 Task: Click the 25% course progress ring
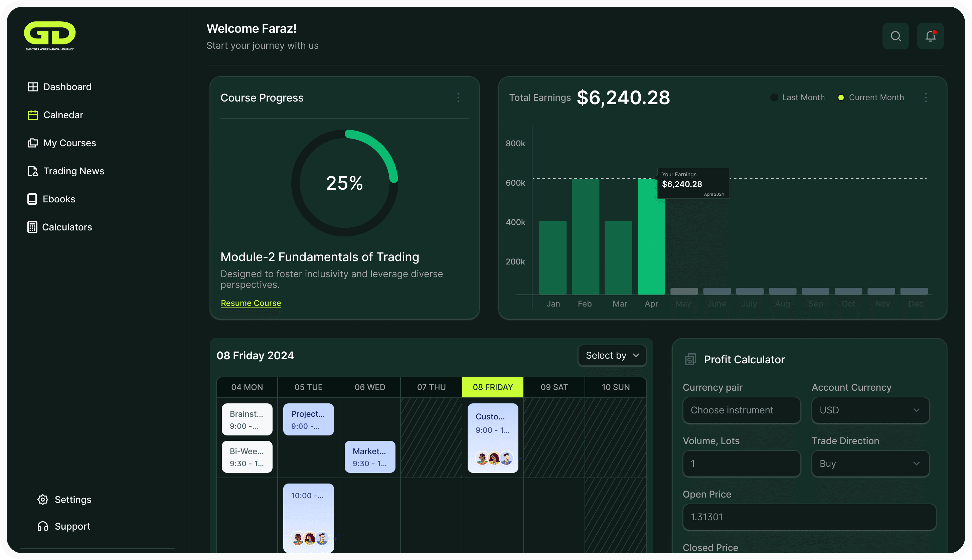click(344, 183)
